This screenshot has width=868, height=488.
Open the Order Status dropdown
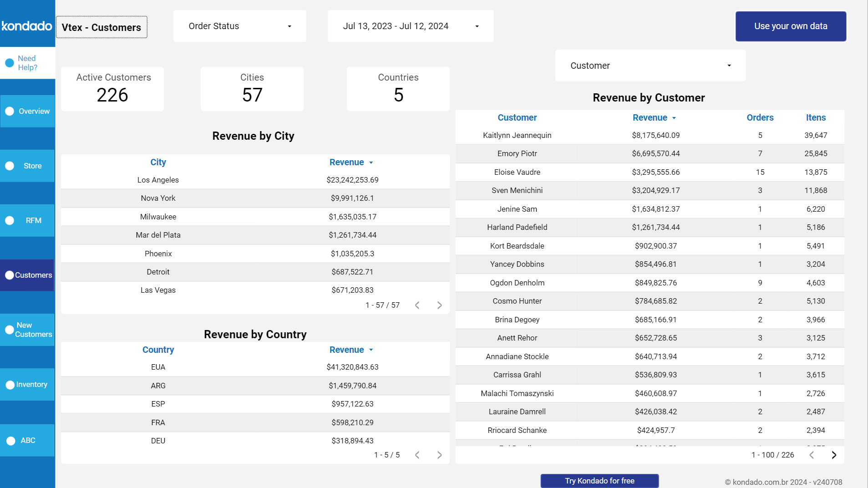point(239,26)
